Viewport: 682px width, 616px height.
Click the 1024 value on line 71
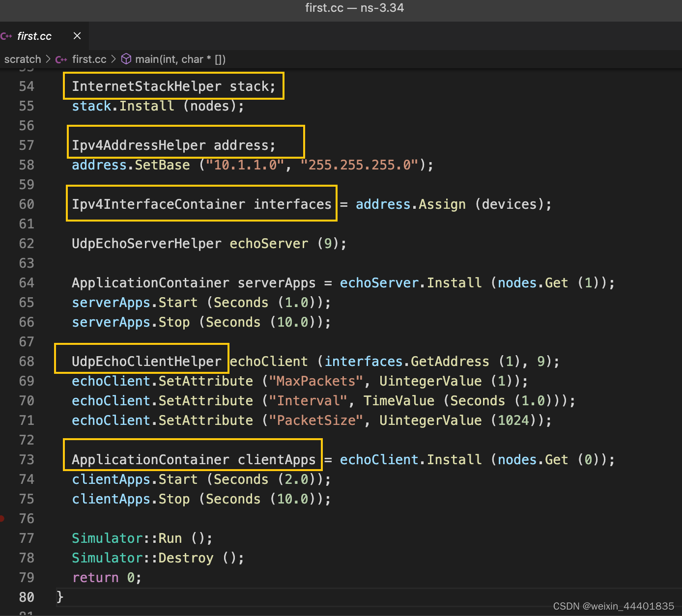[x=513, y=420]
